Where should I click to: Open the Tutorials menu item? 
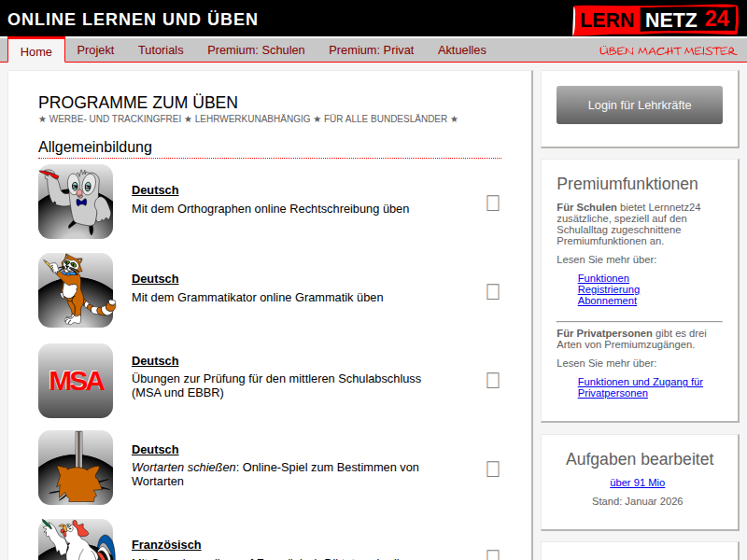point(161,50)
